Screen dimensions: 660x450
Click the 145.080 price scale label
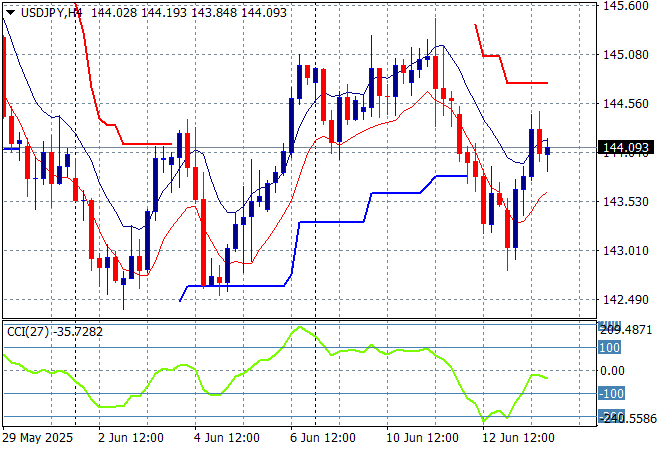[x=626, y=55]
